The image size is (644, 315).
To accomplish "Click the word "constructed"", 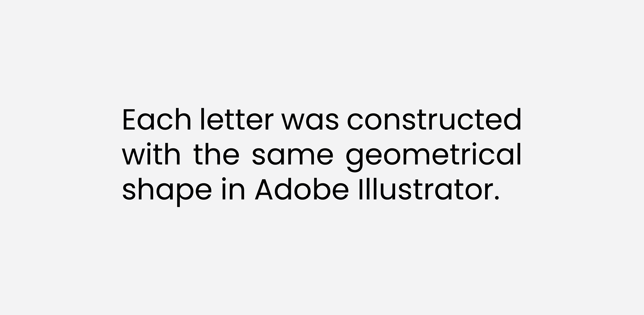I will click(x=434, y=119).
